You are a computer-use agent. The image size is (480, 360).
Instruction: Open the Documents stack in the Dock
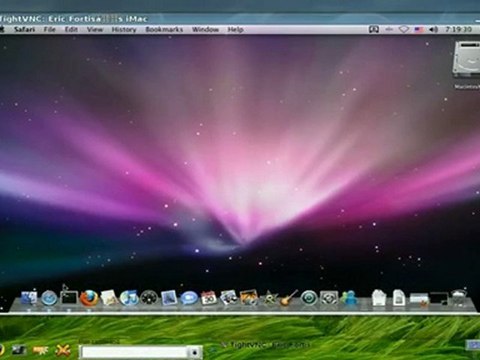pos(379,298)
